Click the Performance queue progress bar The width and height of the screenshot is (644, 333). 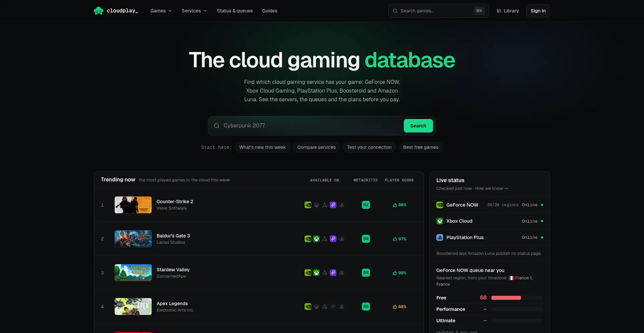pyautogui.click(x=517, y=309)
